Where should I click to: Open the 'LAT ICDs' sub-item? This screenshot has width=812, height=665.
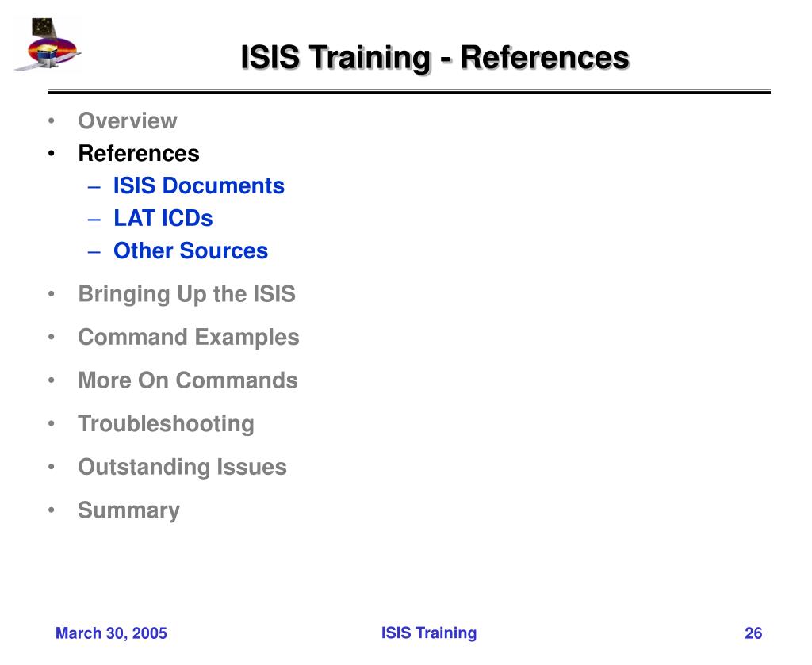(163, 218)
